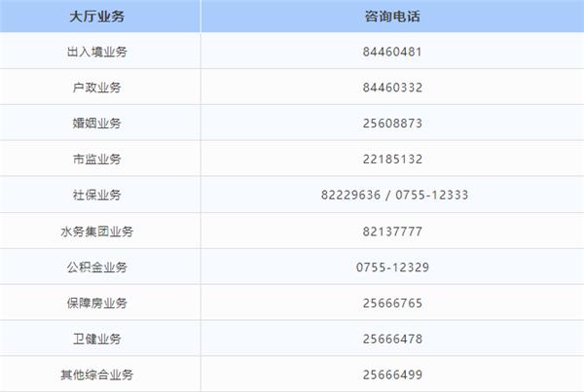Viewport: 584px width, 392px height.
Task: Click the 82229636 / 0755-12333 phone entry
Action: [x=393, y=196]
